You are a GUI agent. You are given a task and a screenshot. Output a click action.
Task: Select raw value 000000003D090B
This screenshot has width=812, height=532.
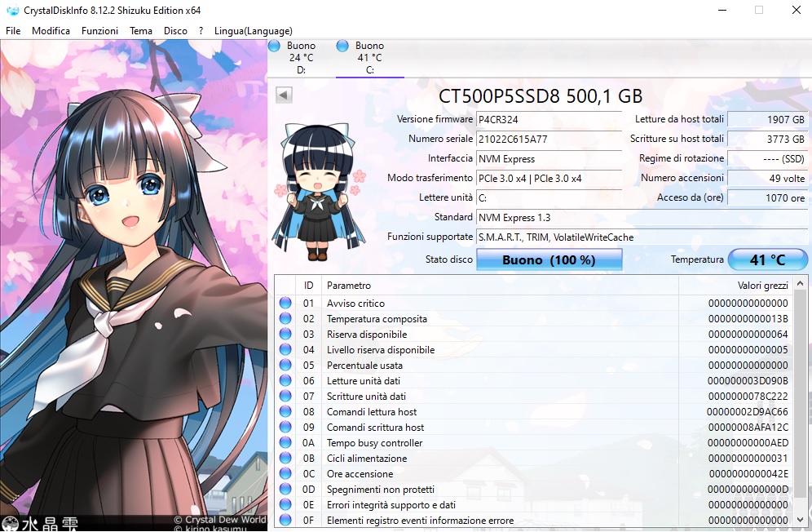(748, 381)
